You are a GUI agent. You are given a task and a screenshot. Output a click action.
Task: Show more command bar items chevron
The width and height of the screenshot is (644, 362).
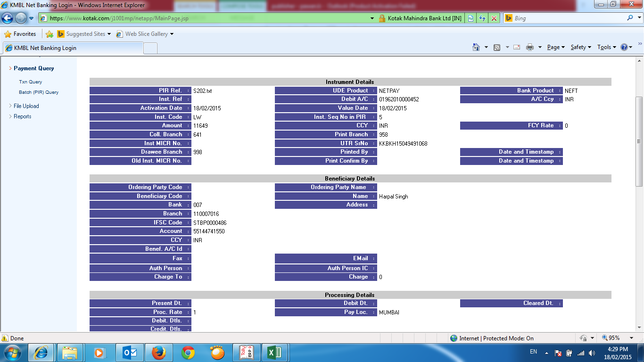point(640,44)
